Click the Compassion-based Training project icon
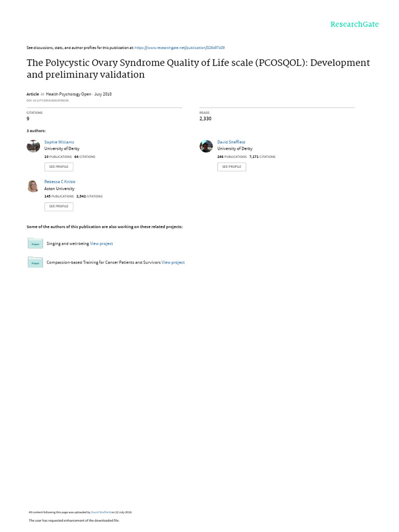 (x=35, y=262)
